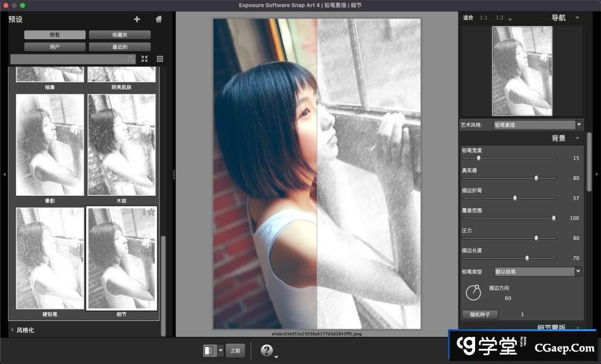The width and height of the screenshot is (601, 364).
Task: Select the 适合 fit zoom option
Action: pos(468,18)
